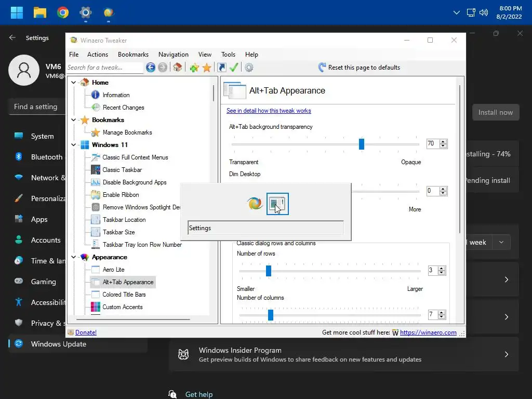
Task: Go to Home page via house toolbar icon
Action: pos(178,67)
